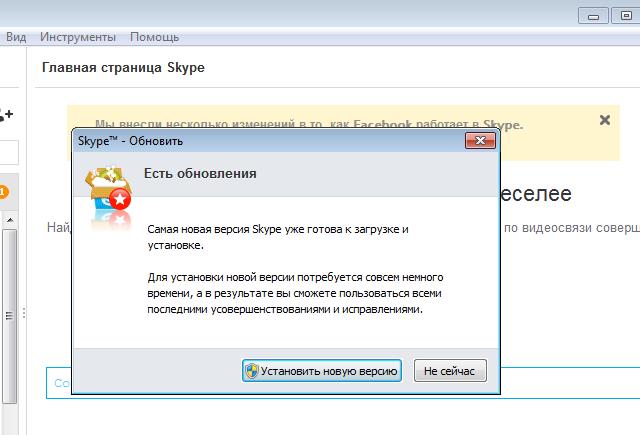Screen dimensions: 640x435
Task: Click the Есть обновления heading text
Action: (x=200, y=173)
